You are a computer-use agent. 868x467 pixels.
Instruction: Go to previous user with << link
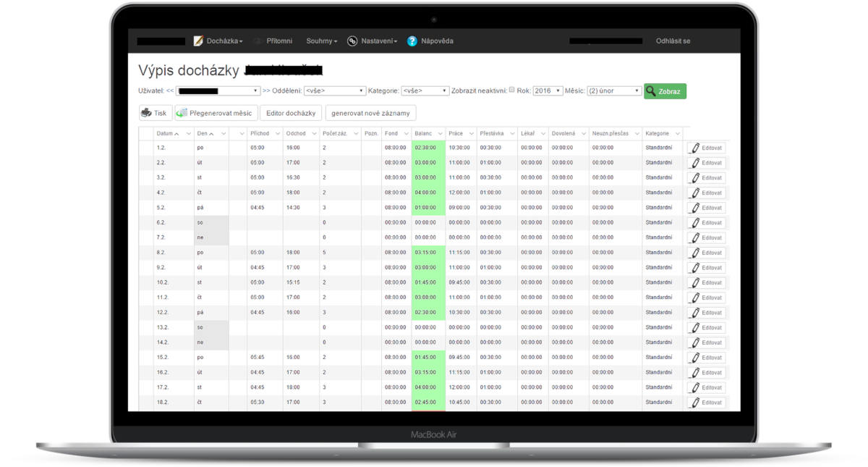[x=170, y=91]
